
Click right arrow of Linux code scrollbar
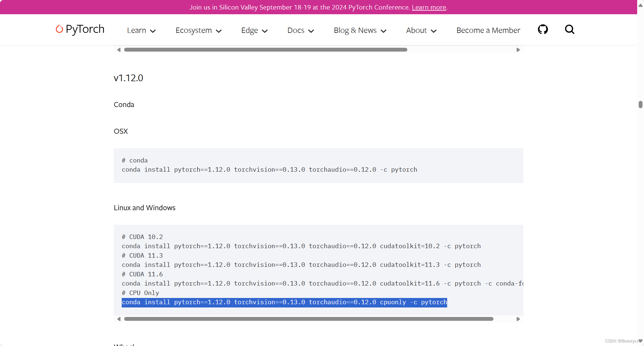click(518, 319)
